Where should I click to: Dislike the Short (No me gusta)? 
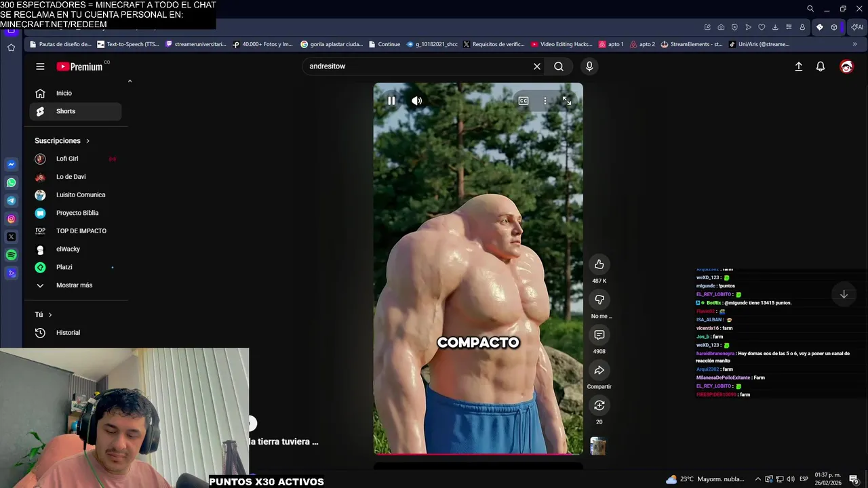point(599,300)
